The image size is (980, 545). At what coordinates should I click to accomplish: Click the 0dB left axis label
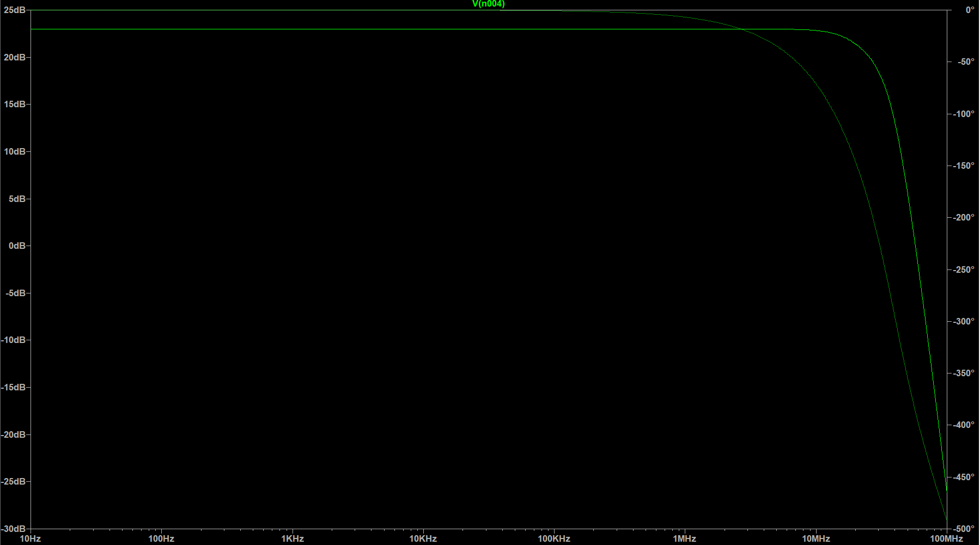[x=17, y=246]
